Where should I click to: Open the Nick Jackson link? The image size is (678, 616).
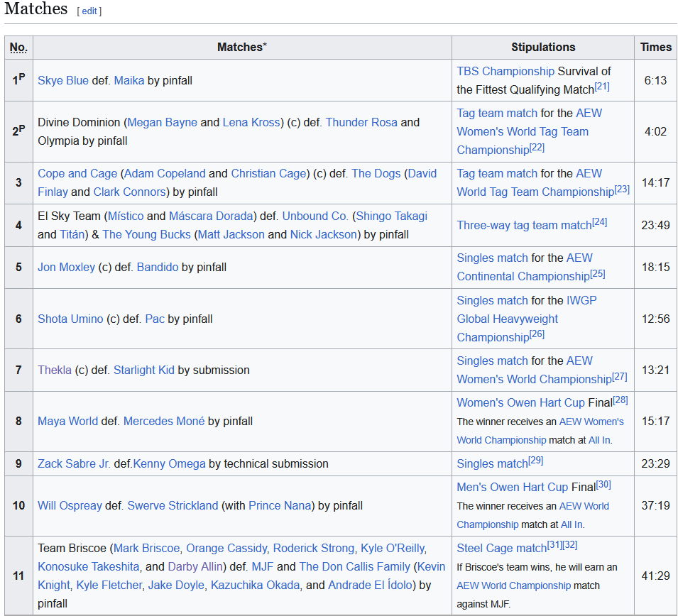(324, 234)
